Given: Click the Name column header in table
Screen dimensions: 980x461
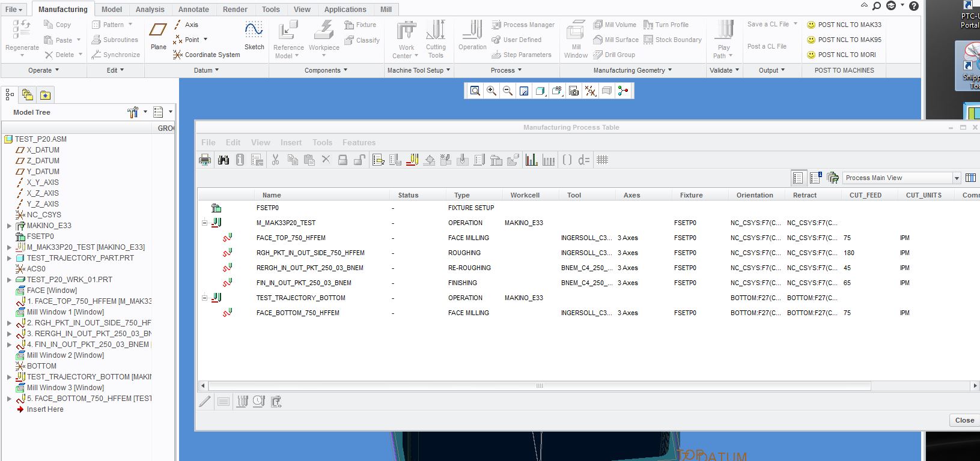Looking at the screenshot, I should (x=272, y=195).
